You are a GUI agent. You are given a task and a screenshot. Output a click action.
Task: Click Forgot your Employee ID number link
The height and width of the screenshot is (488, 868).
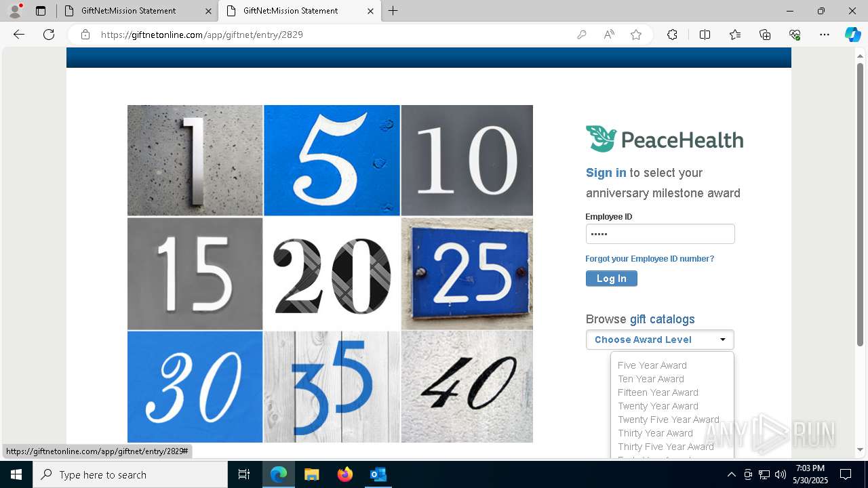650,259
